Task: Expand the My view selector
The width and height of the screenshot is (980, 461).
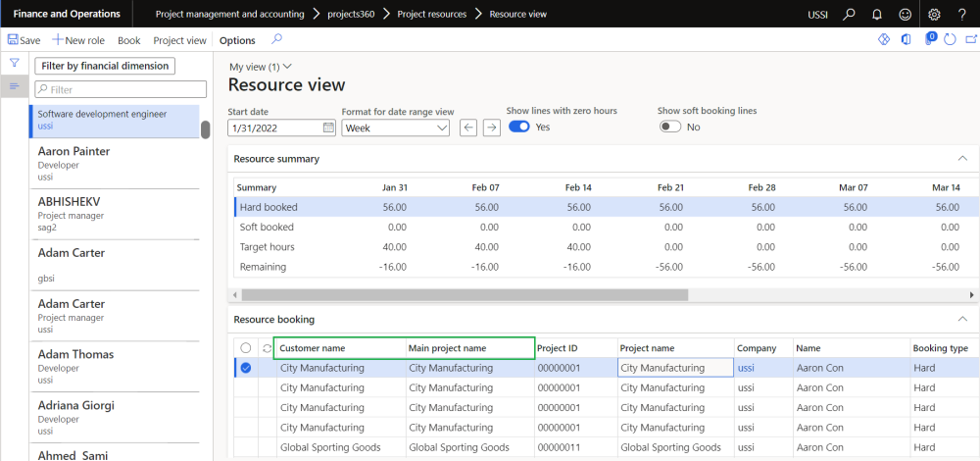Action: tap(260, 67)
